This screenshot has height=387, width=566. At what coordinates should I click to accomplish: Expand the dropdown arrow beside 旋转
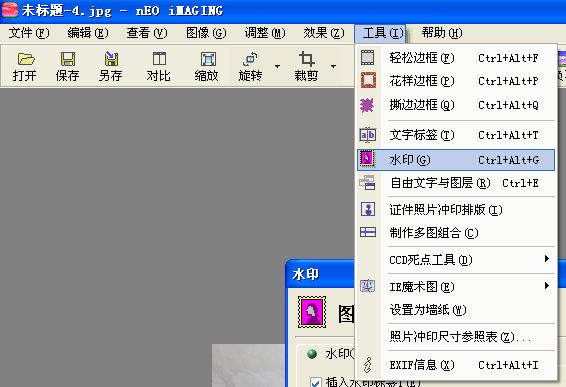click(277, 66)
